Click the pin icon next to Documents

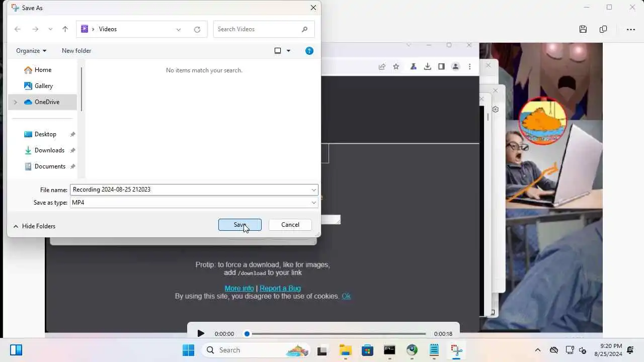tap(72, 166)
